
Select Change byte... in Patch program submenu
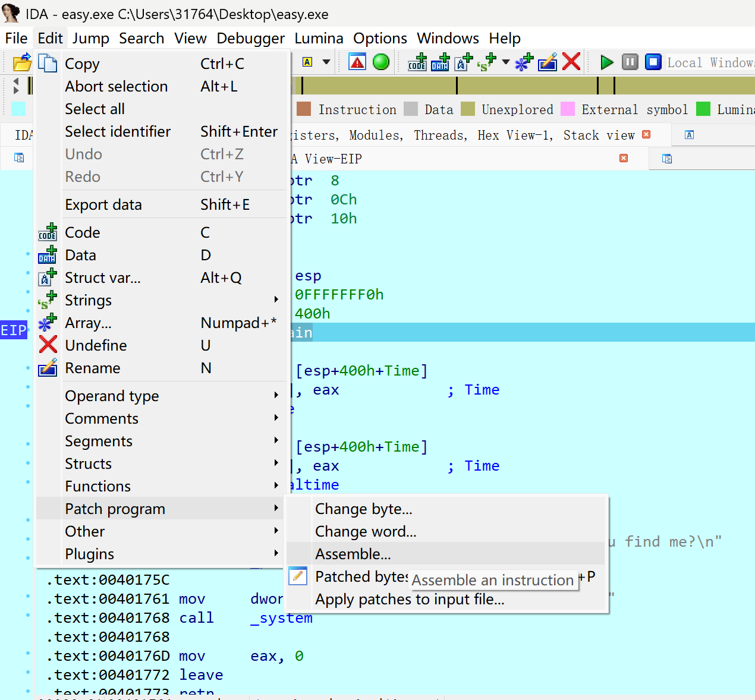[x=446, y=509]
